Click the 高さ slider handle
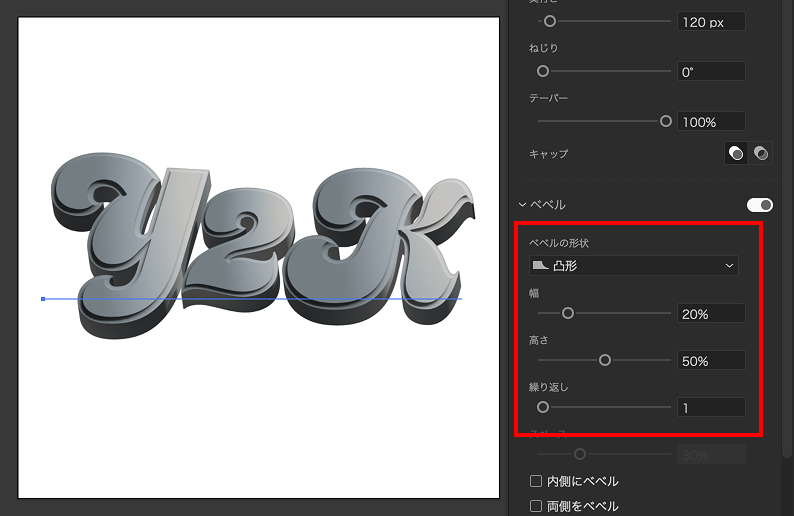Viewport: 794px width, 516px height. click(x=605, y=360)
